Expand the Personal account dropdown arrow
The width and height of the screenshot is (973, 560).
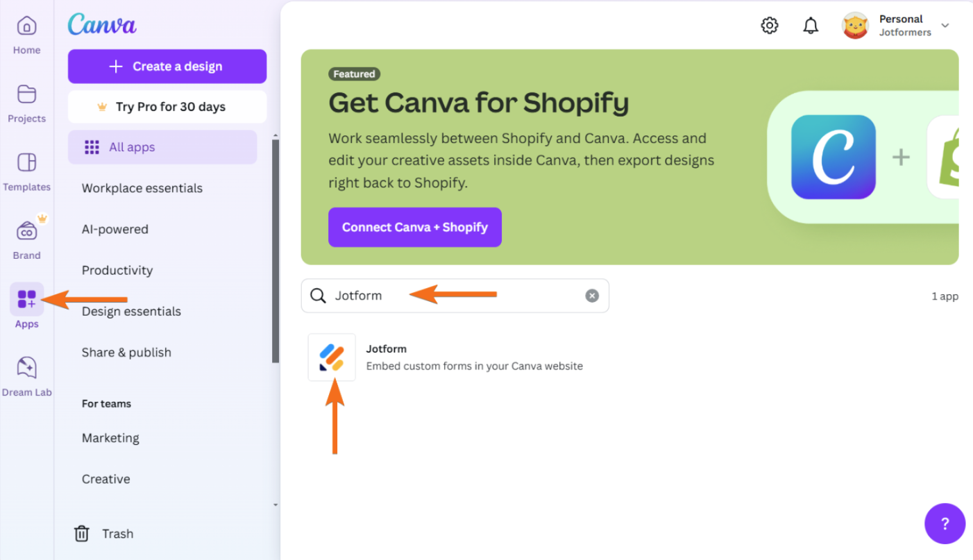[945, 26]
